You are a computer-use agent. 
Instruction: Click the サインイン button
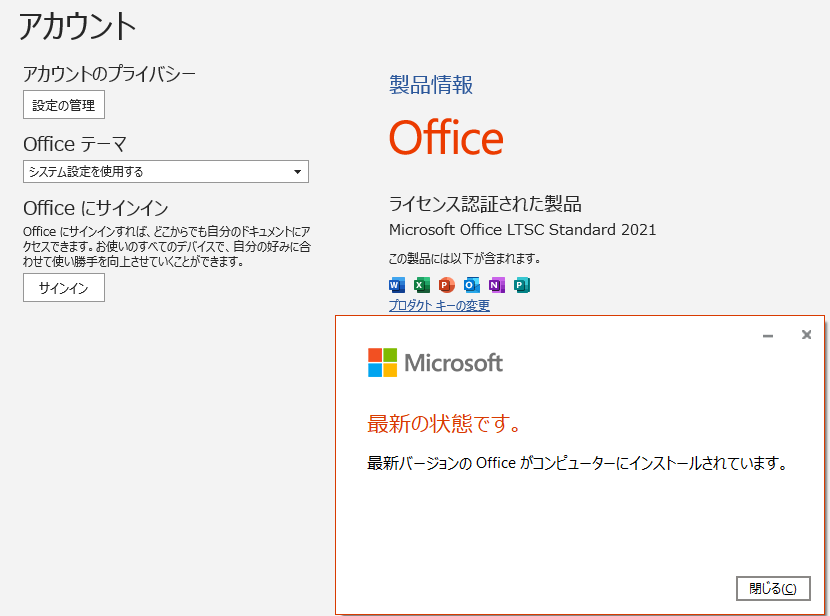pyautogui.click(x=64, y=288)
